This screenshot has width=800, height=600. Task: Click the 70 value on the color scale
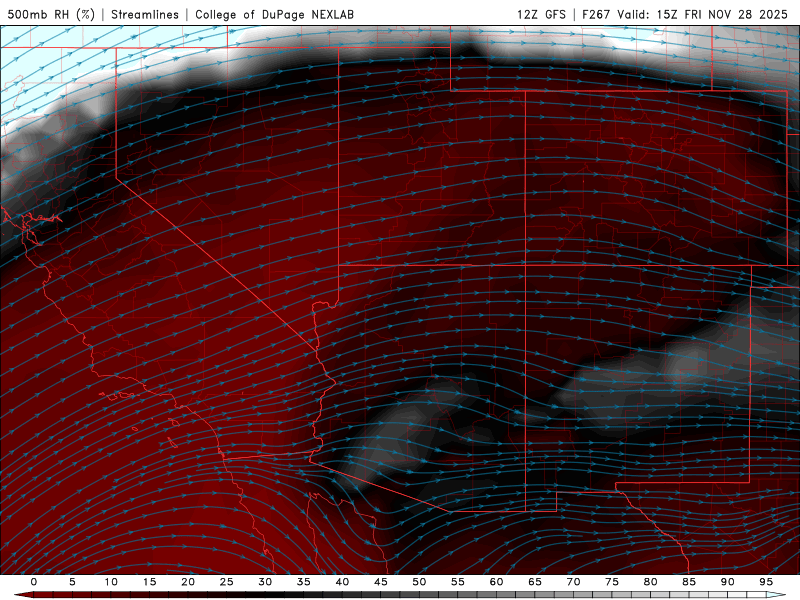(x=573, y=582)
